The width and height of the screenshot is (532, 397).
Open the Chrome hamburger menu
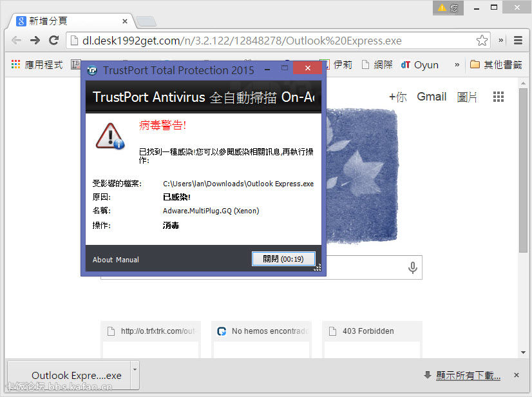coord(518,41)
